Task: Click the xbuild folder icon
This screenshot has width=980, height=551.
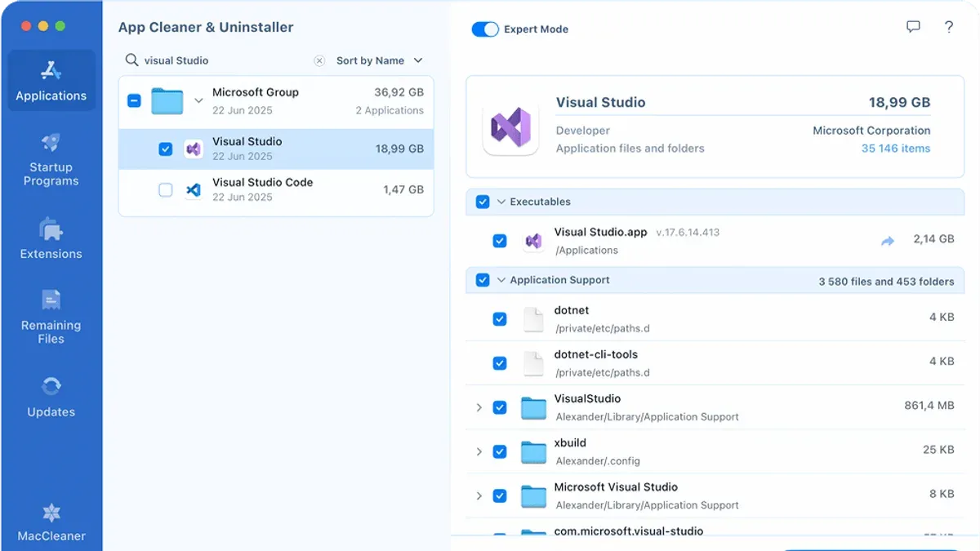Action: pyautogui.click(x=533, y=451)
